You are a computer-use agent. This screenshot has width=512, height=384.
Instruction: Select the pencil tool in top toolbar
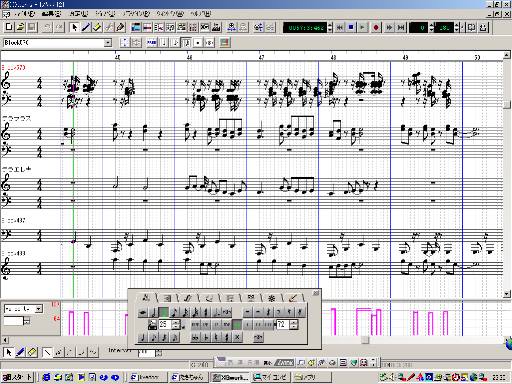120,27
